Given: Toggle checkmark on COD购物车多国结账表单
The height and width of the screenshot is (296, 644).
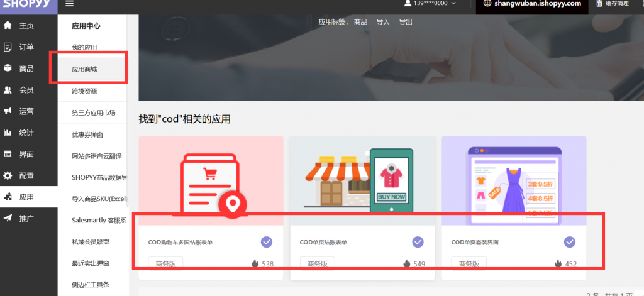Looking at the screenshot, I should (267, 242).
